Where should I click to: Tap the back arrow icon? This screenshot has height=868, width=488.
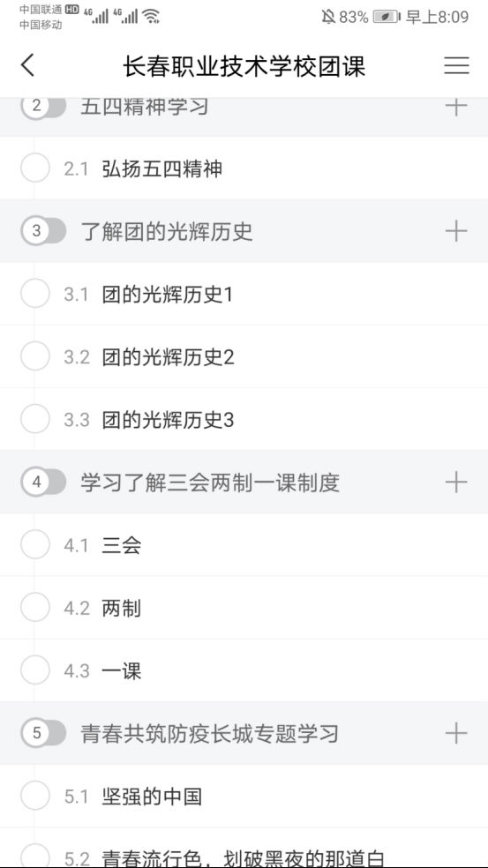27,65
